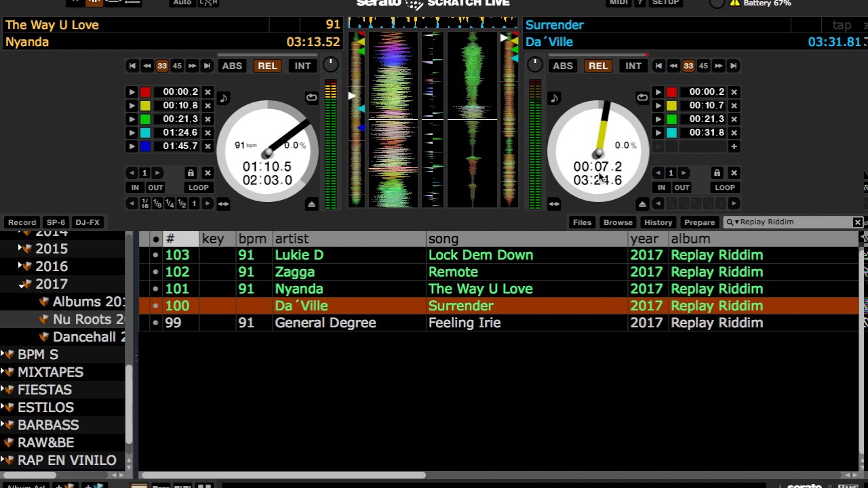Delete left deck cue point at 00:10.8

(x=208, y=106)
